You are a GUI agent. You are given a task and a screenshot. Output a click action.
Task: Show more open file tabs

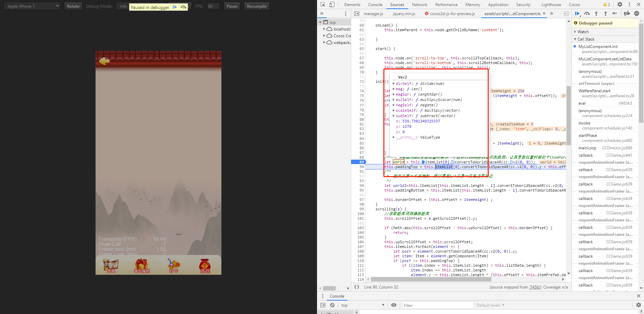click(x=551, y=13)
